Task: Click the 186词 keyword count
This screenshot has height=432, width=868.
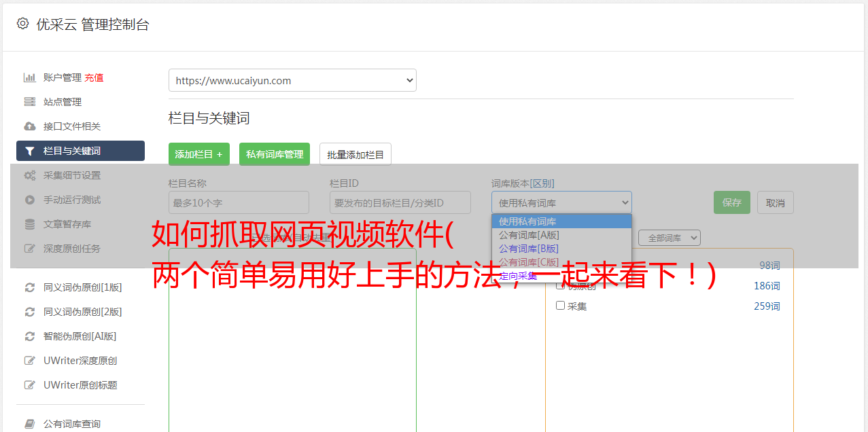Action: [x=767, y=286]
